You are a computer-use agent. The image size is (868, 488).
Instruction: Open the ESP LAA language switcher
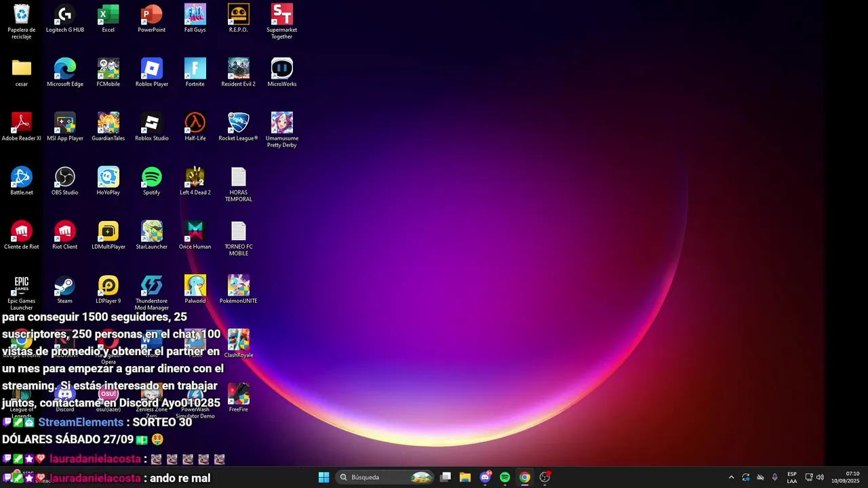(x=792, y=477)
